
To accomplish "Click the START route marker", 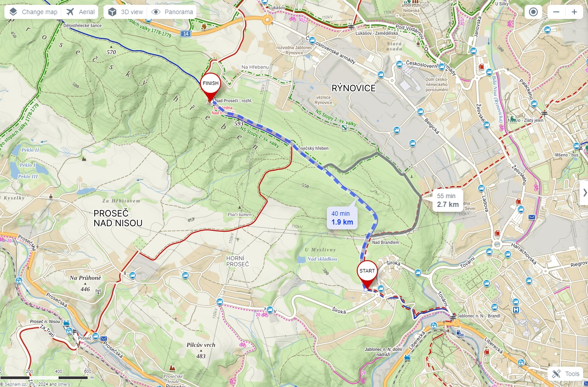I will (x=367, y=274).
